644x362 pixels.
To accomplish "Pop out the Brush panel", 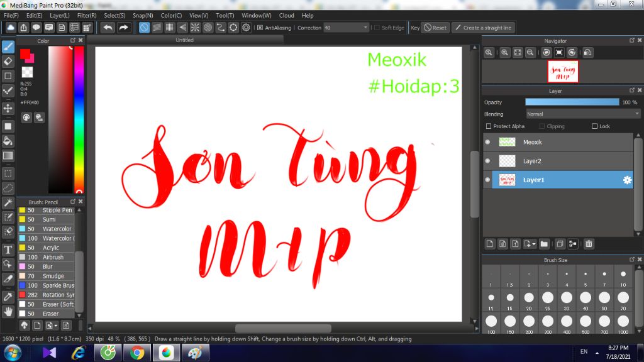I will pyautogui.click(x=73, y=202).
